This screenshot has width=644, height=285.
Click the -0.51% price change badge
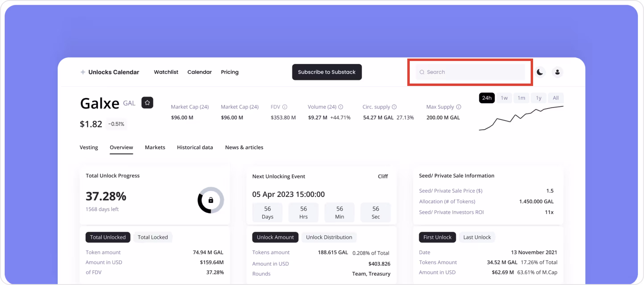tap(116, 124)
